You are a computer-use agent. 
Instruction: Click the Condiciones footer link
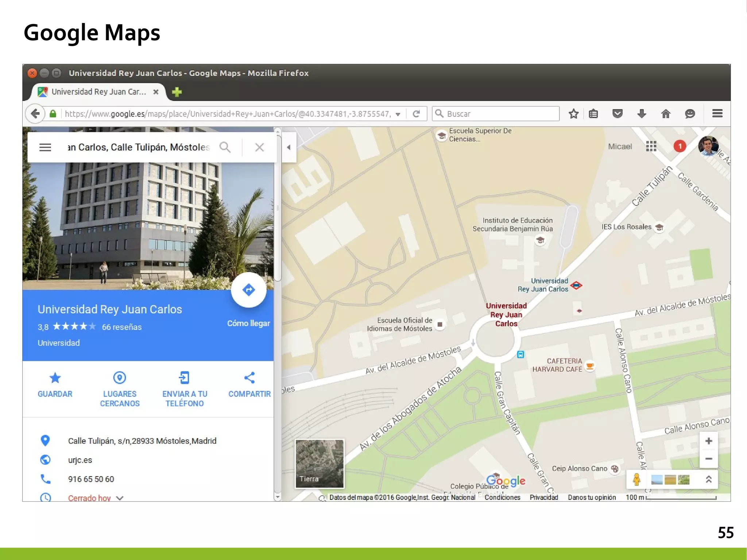502,497
